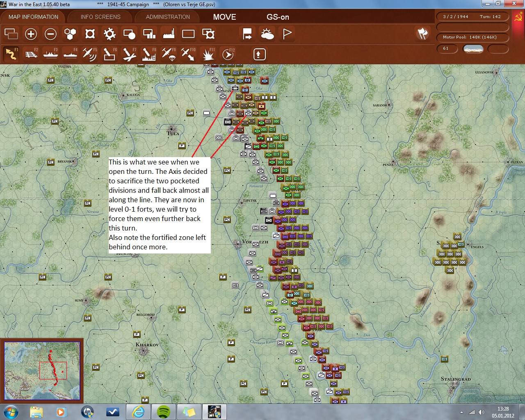This screenshot has height=420, width=525.
Task: Click the plain rectangle icon in toolbar
Action: [x=188, y=34]
